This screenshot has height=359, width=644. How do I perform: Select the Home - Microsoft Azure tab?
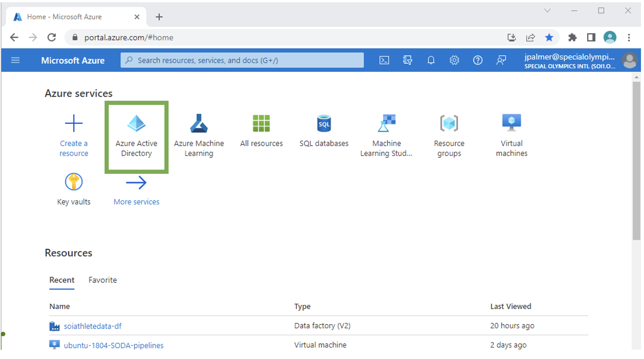(76, 17)
